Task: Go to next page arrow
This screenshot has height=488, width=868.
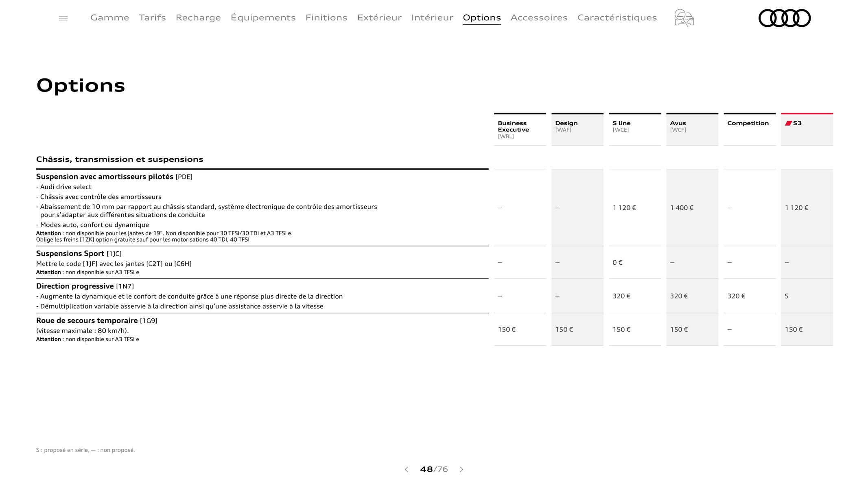Action: coord(461,469)
